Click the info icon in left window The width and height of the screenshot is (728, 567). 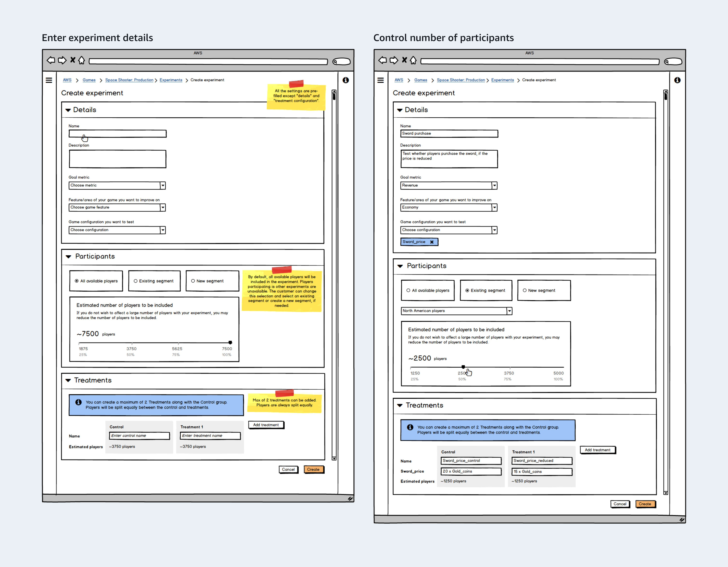[x=346, y=80]
